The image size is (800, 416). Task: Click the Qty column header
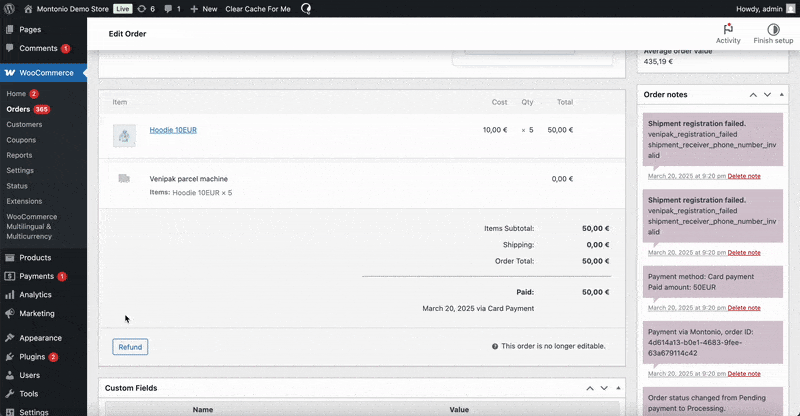[x=527, y=102]
